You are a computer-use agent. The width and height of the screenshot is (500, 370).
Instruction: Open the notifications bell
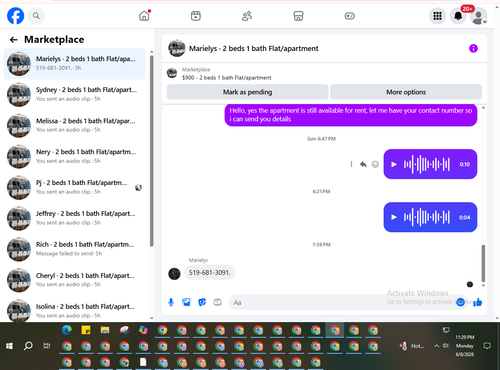[x=458, y=16]
